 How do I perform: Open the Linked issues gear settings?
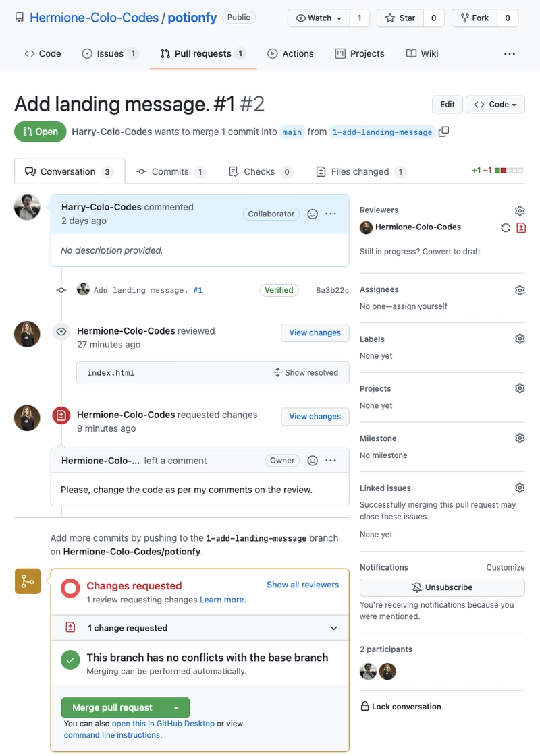(520, 488)
